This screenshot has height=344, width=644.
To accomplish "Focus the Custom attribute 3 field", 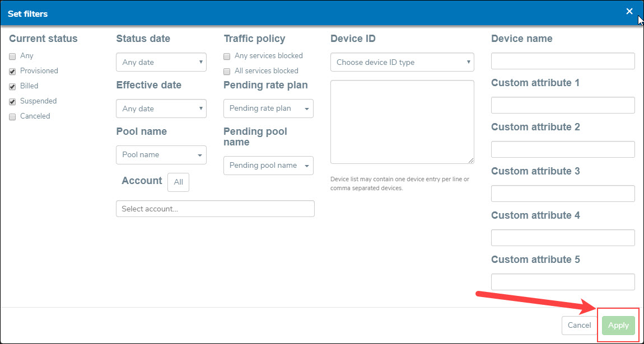I will 563,194.
